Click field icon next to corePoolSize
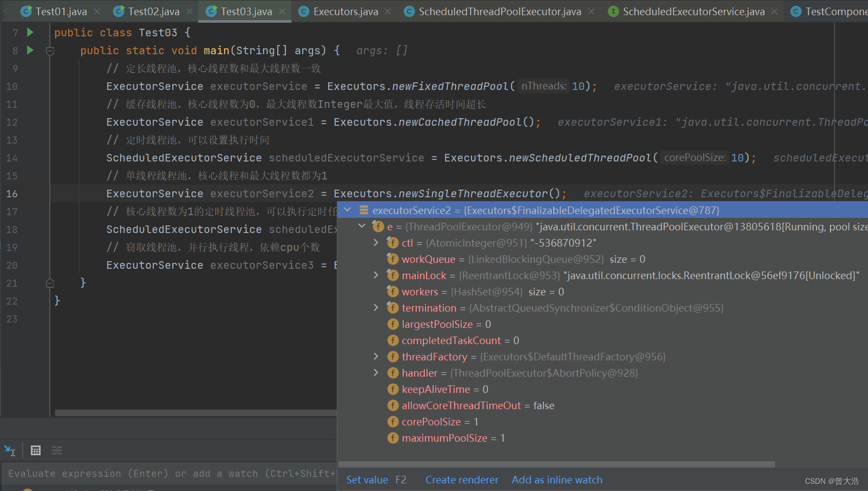Screen dimensions: 868x491 point(393,422)
